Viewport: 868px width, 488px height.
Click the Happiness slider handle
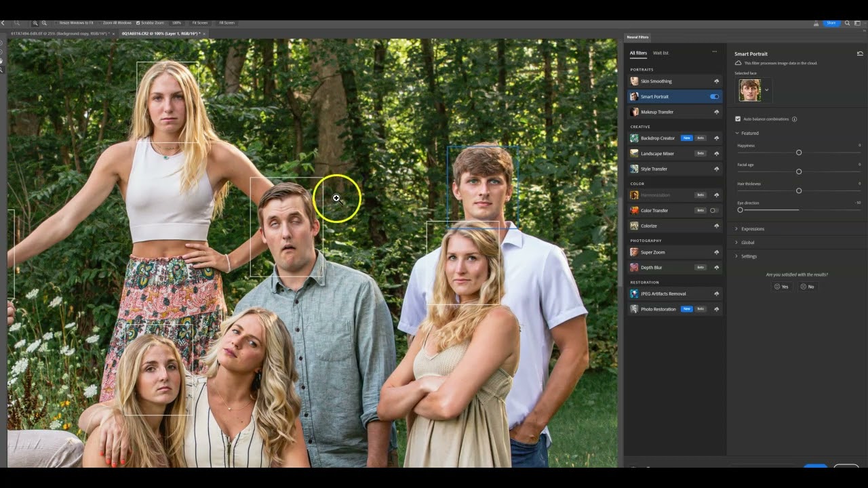[x=799, y=152]
